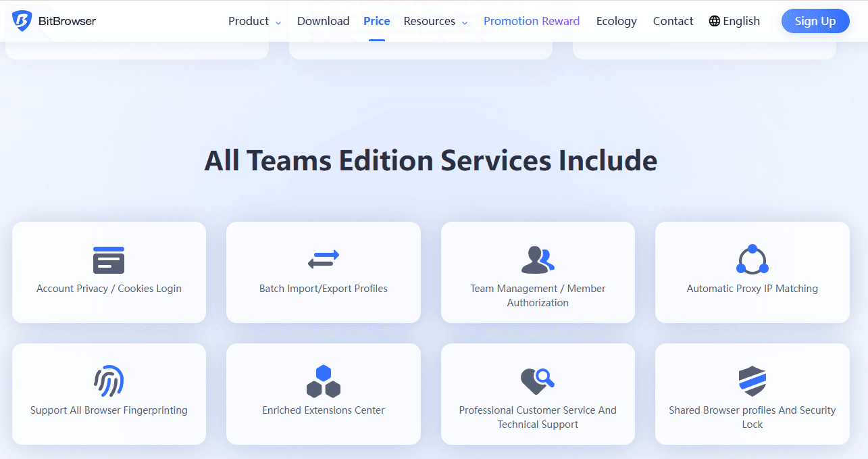Select the Account Privacy / Cookies Login icon
This screenshot has height=459, width=868.
click(109, 260)
